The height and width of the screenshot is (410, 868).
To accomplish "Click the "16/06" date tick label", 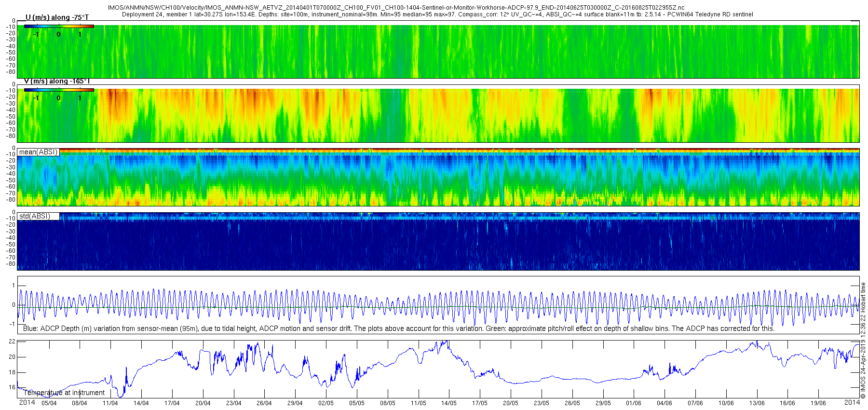I will 788,403.
